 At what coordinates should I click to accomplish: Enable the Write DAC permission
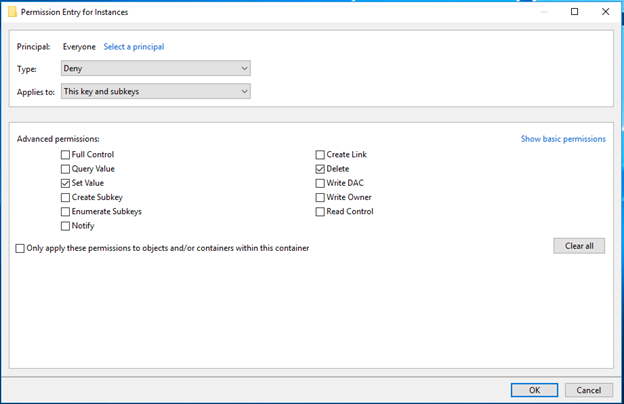(x=320, y=183)
